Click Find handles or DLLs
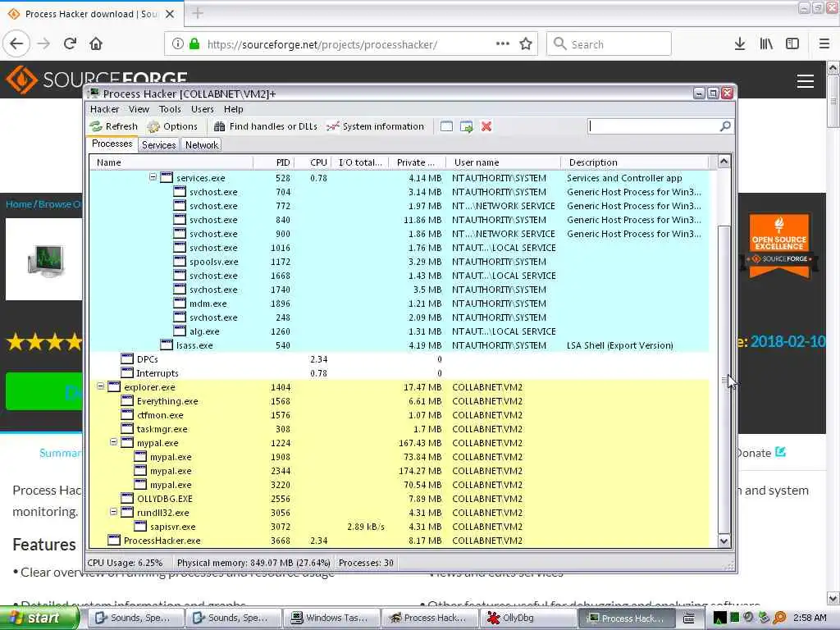 [x=265, y=126]
